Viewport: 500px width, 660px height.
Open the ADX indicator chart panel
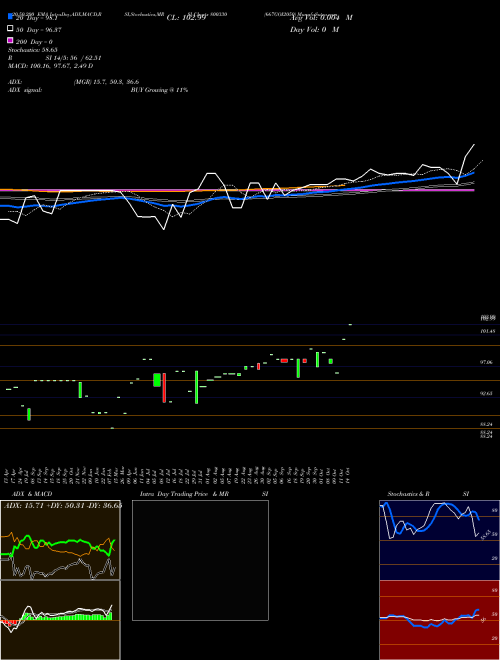coord(60,540)
